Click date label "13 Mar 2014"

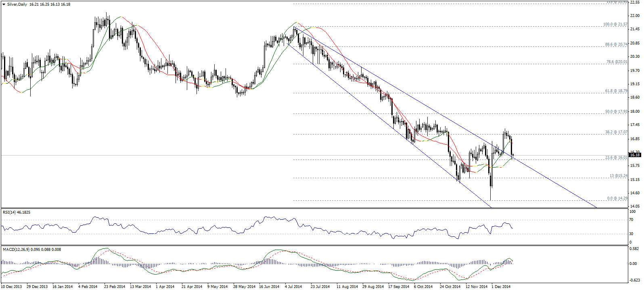(x=140, y=287)
